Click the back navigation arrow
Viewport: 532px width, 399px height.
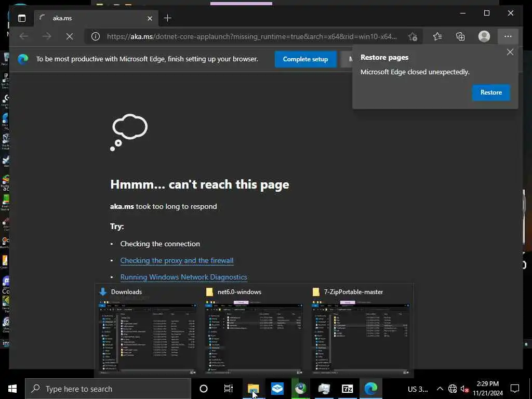24,36
